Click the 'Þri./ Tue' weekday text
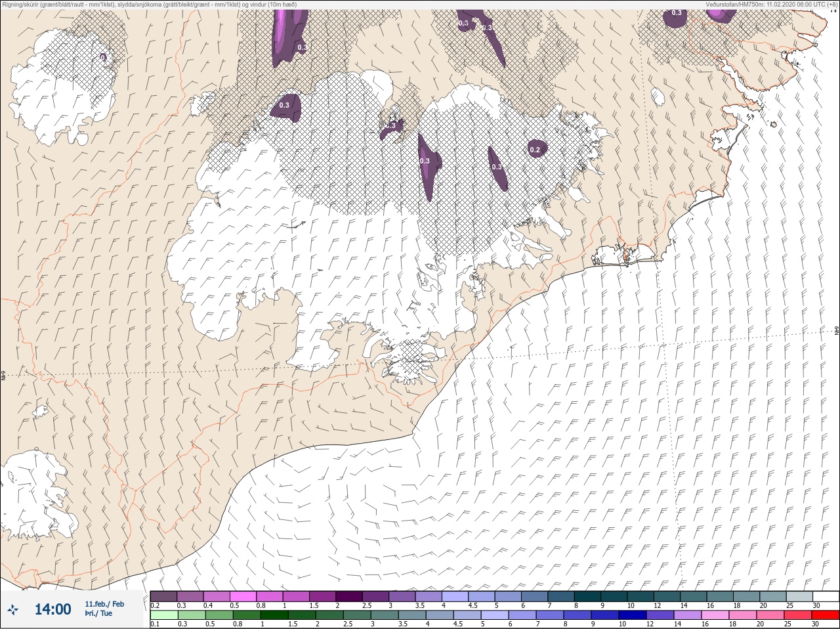The image size is (840, 629). (98, 614)
